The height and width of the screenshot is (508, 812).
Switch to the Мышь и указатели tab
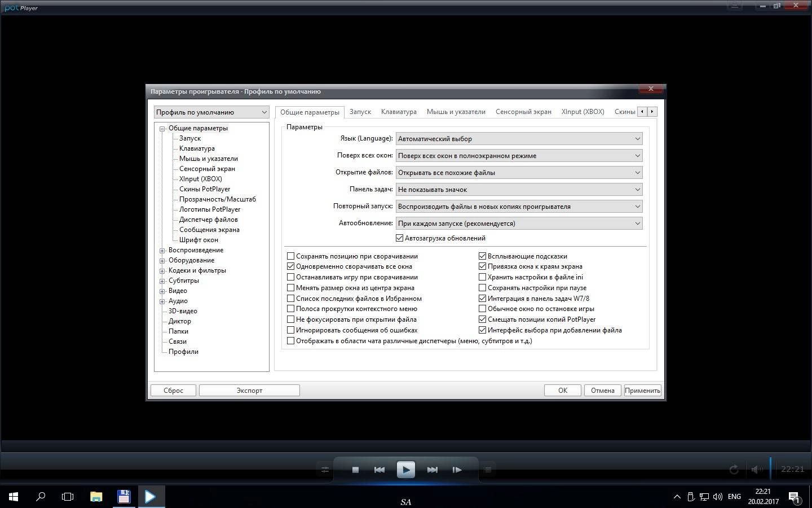[x=456, y=112]
